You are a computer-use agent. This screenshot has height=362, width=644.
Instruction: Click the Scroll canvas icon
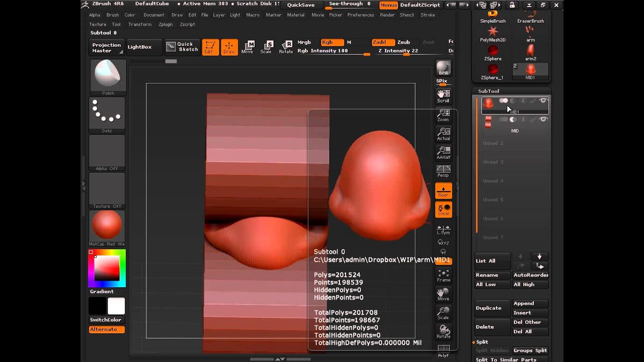[443, 96]
